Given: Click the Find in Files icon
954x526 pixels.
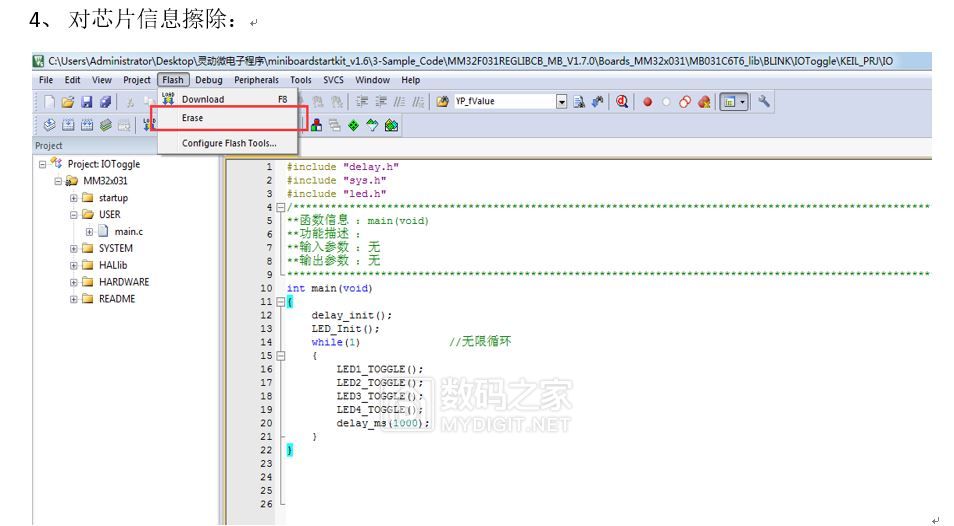Looking at the screenshot, I should pyautogui.click(x=579, y=102).
